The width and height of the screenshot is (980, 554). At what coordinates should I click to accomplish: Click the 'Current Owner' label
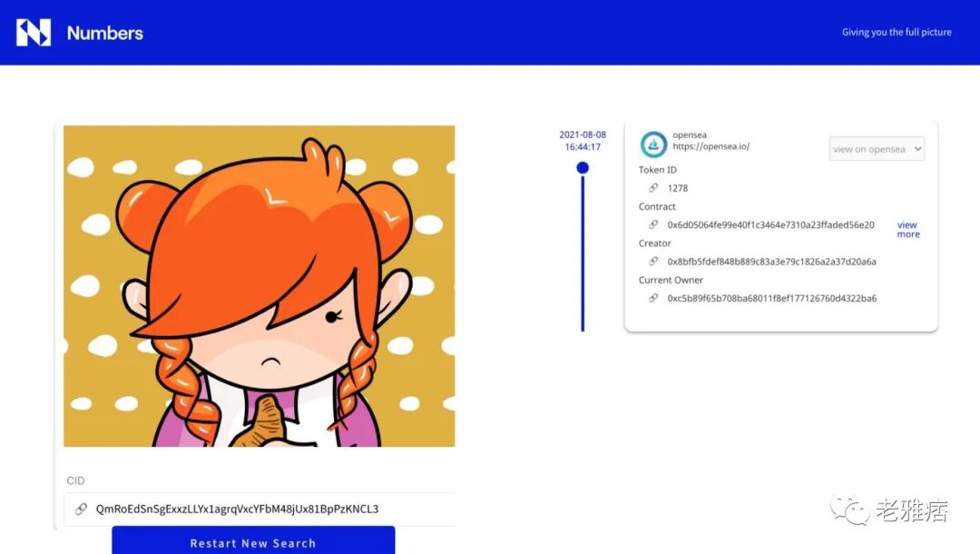click(671, 280)
